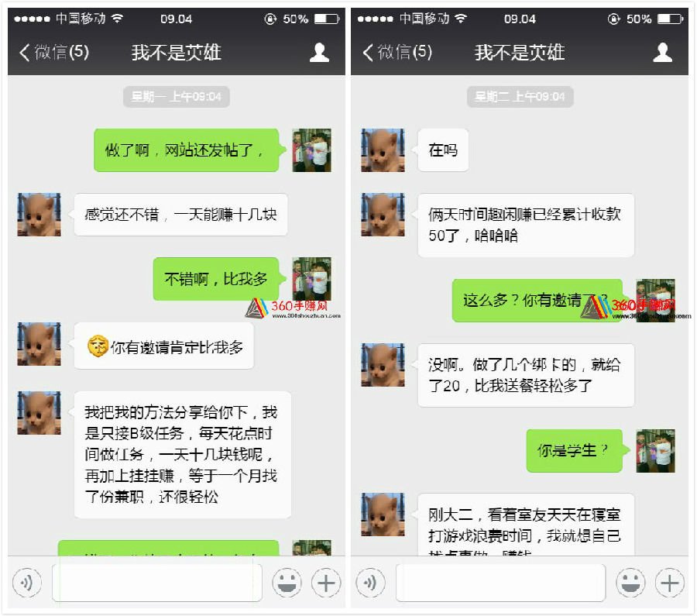Viewport: 697px width, 616px height.
Task: Tap cat avatar beside 在吗 message
Action: [x=383, y=150]
